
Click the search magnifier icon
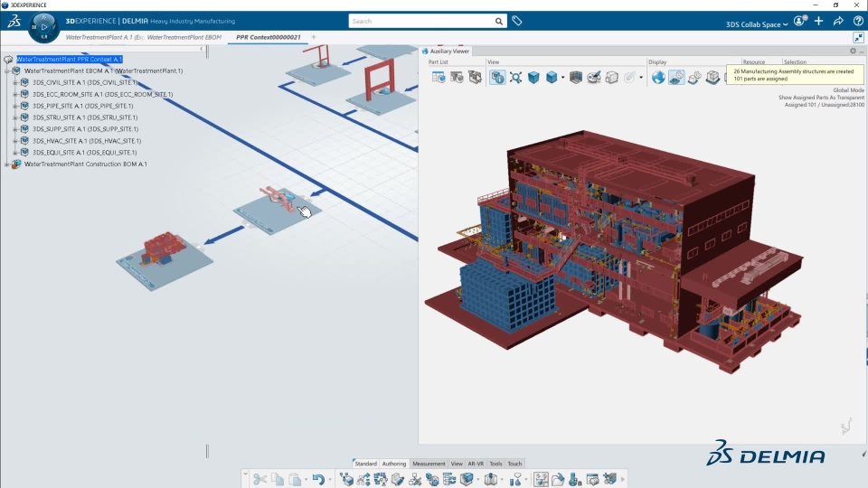click(499, 21)
